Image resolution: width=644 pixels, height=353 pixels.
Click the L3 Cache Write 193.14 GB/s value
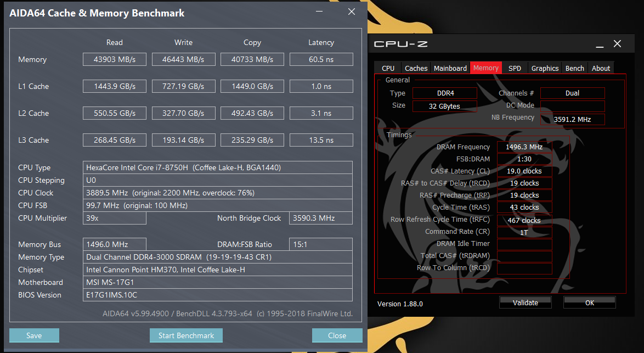coord(184,140)
